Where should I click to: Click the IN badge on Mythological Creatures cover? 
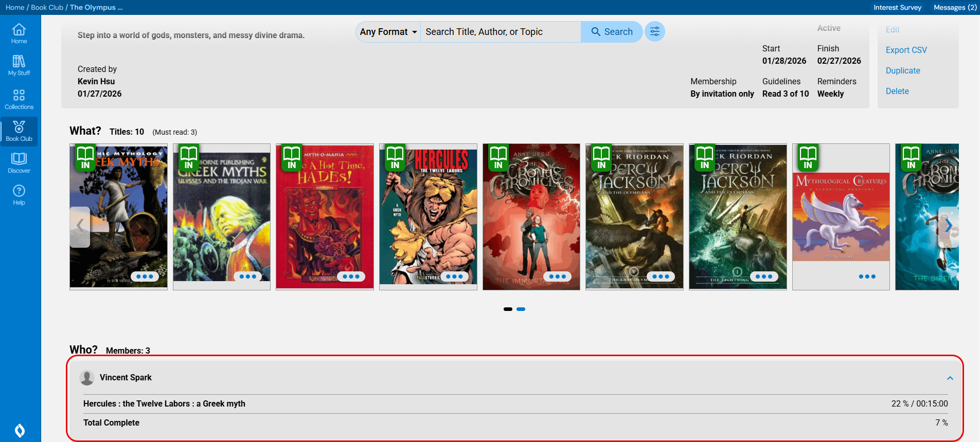808,158
